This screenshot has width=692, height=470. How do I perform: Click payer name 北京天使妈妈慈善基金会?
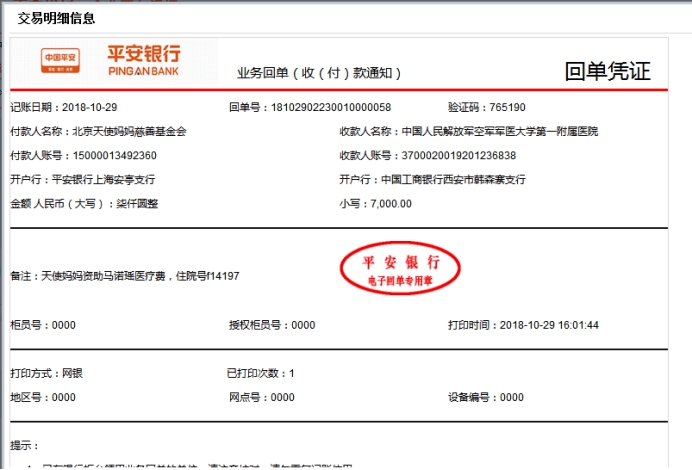(129, 132)
